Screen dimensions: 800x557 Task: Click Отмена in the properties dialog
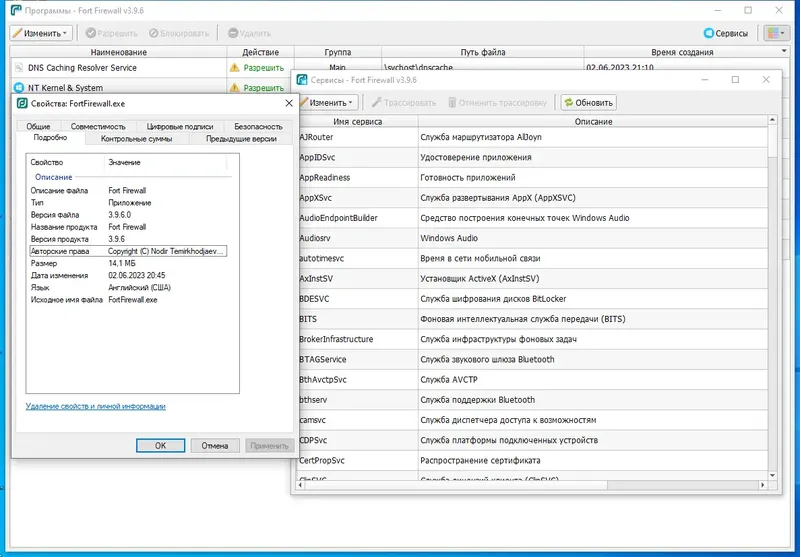click(214, 445)
